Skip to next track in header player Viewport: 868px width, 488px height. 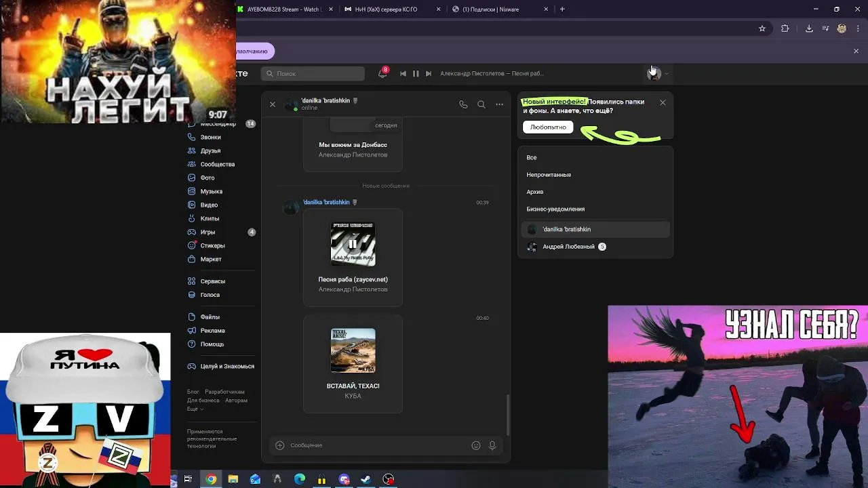(429, 73)
